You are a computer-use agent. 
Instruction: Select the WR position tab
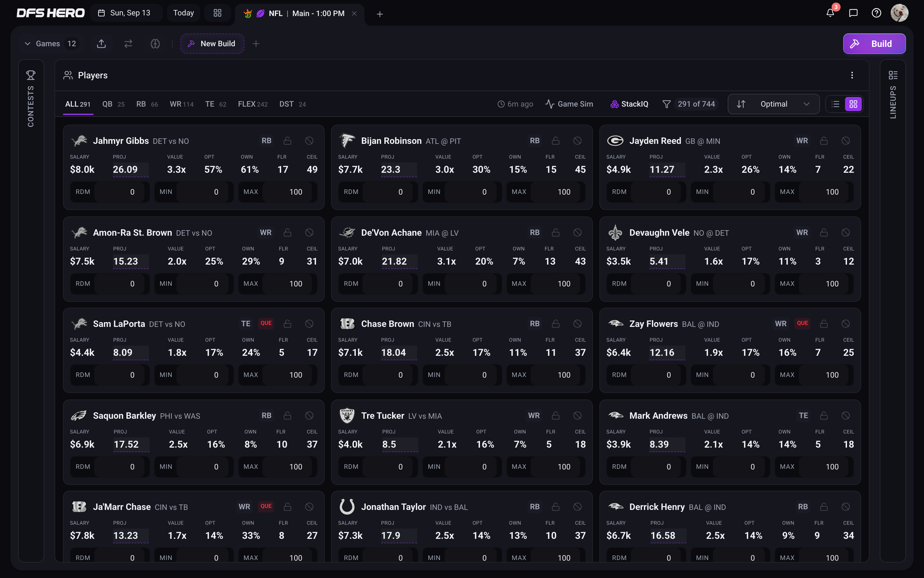point(181,104)
